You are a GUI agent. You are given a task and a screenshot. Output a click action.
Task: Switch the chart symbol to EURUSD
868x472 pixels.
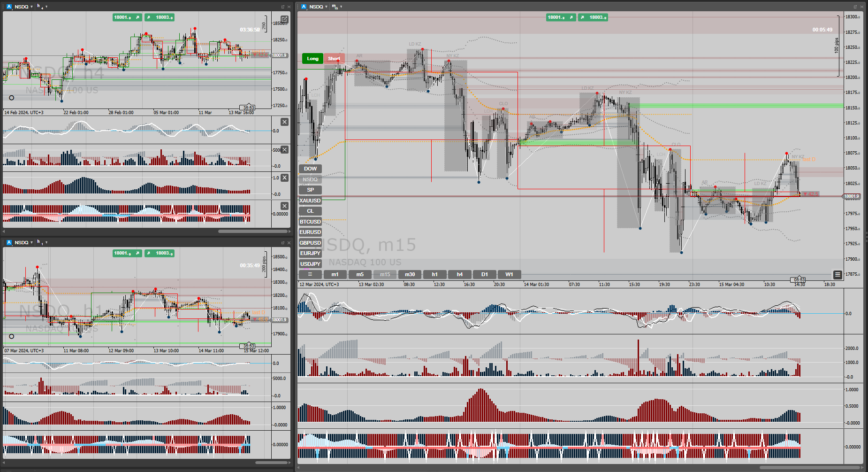point(310,232)
